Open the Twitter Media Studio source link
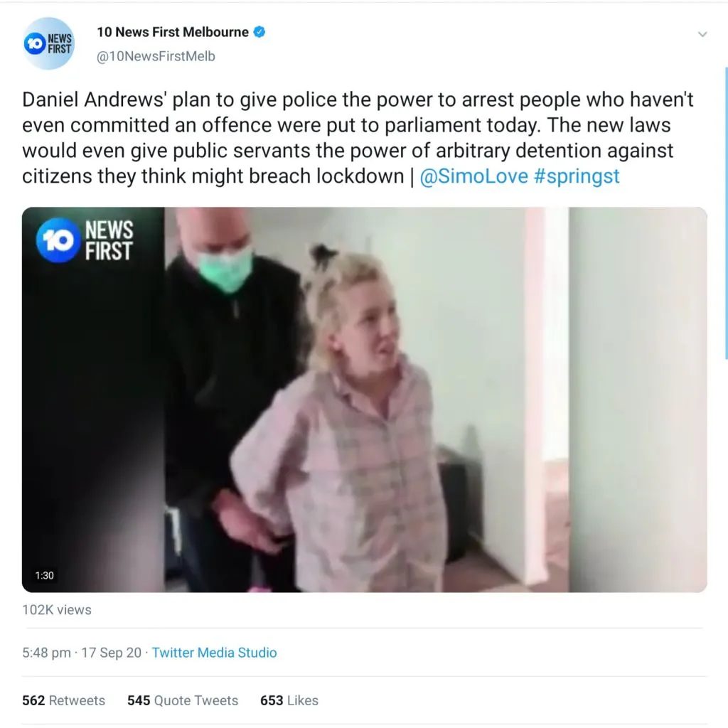This screenshot has height=728, width=728. pyautogui.click(x=215, y=653)
